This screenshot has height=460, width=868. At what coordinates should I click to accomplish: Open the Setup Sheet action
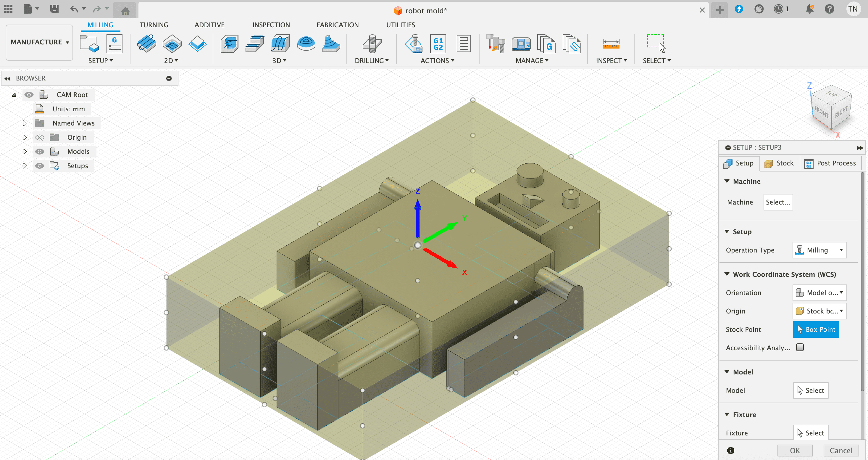click(x=464, y=44)
